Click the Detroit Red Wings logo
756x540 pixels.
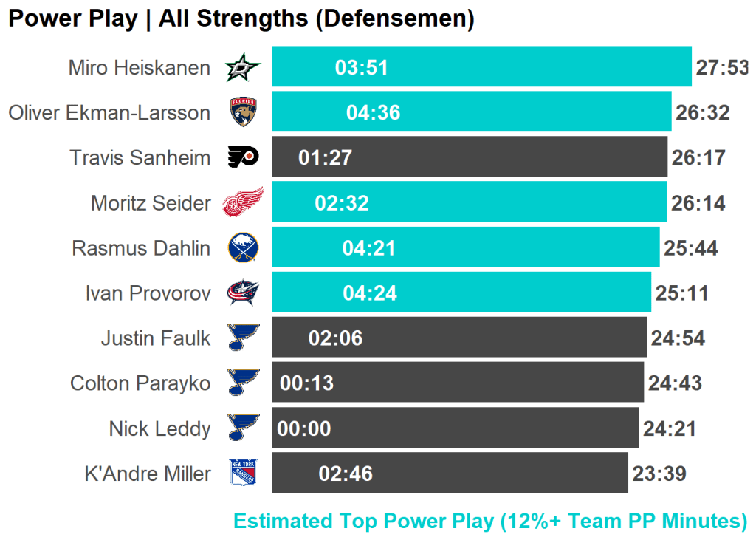[243, 202]
